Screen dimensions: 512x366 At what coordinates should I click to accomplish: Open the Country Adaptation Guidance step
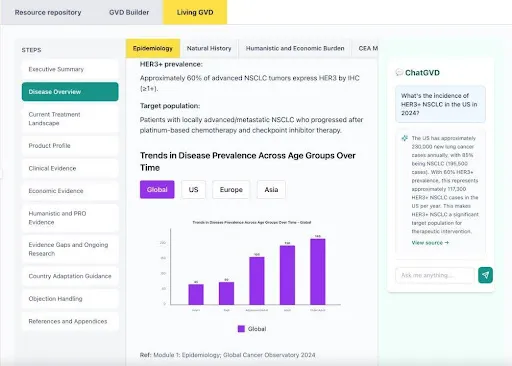pos(70,276)
